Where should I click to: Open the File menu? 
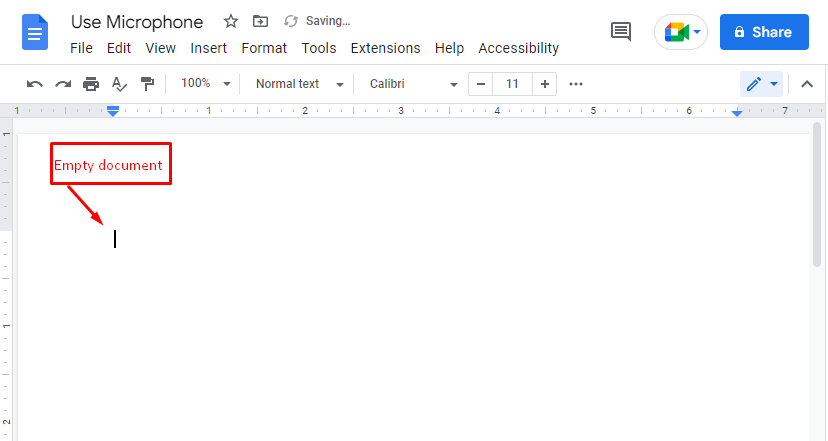(x=81, y=48)
